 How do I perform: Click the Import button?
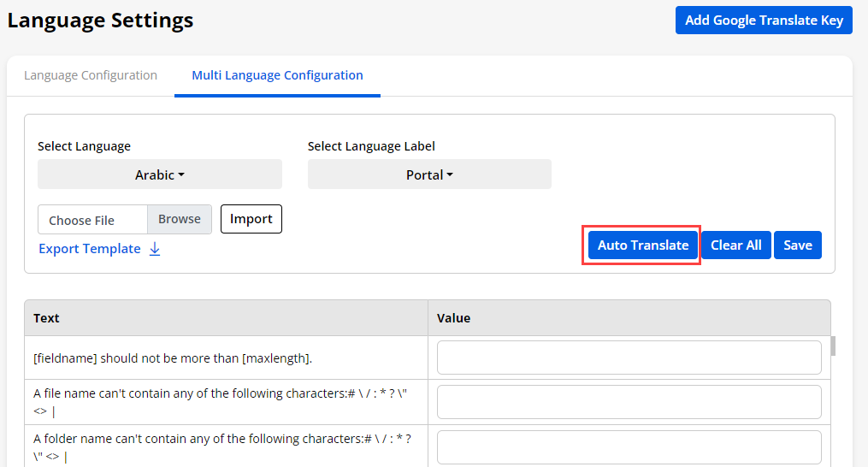[x=251, y=219]
